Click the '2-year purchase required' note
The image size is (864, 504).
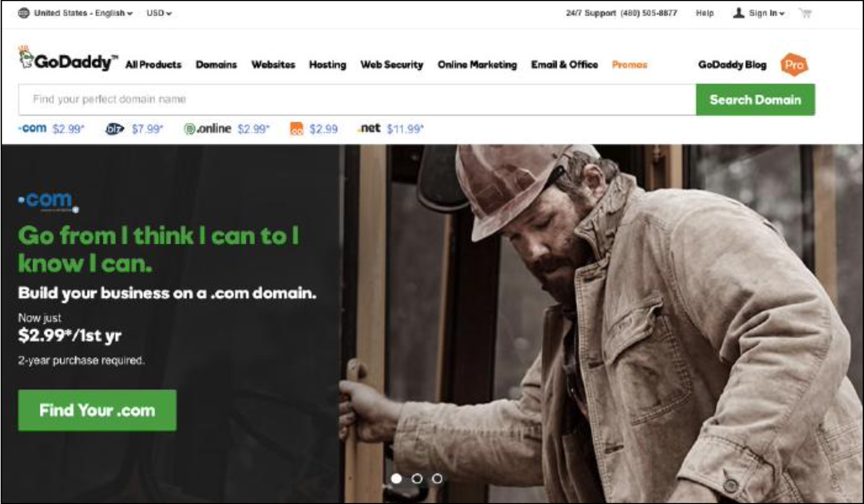pos(81,361)
